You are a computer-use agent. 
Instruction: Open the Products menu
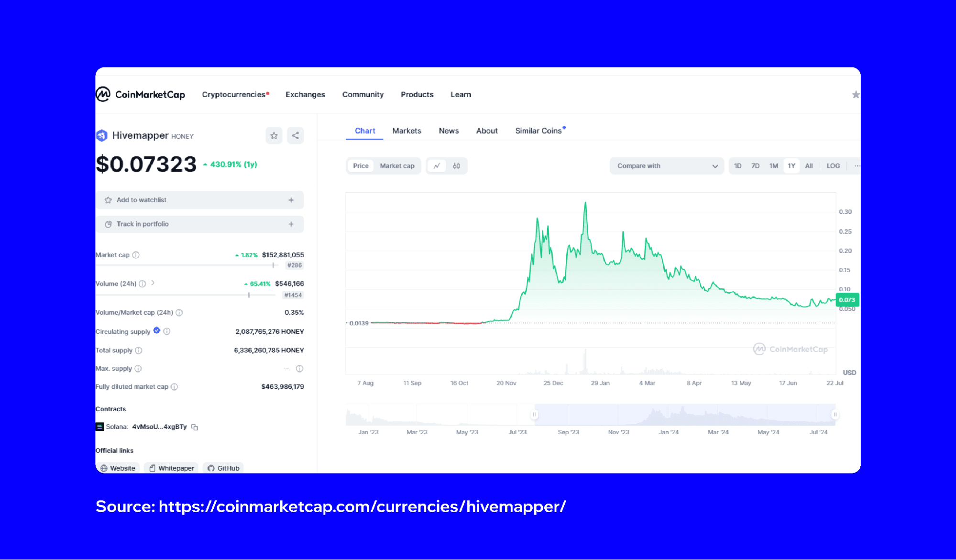point(417,94)
